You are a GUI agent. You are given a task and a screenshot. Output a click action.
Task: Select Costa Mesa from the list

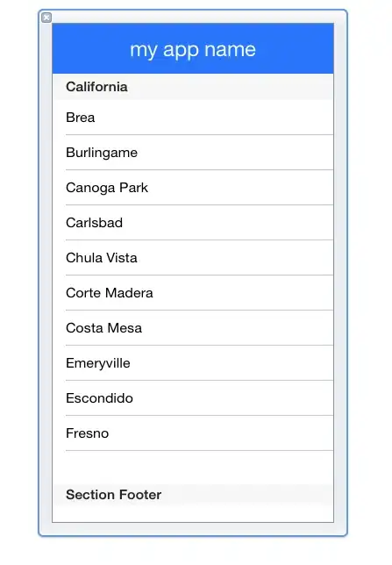(x=193, y=328)
